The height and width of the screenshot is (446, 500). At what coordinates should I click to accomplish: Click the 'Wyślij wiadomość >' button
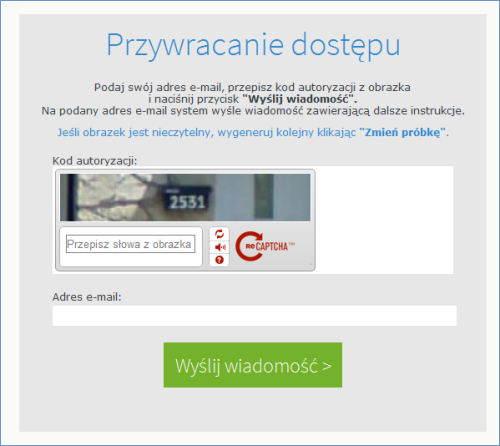pos(253,365)
